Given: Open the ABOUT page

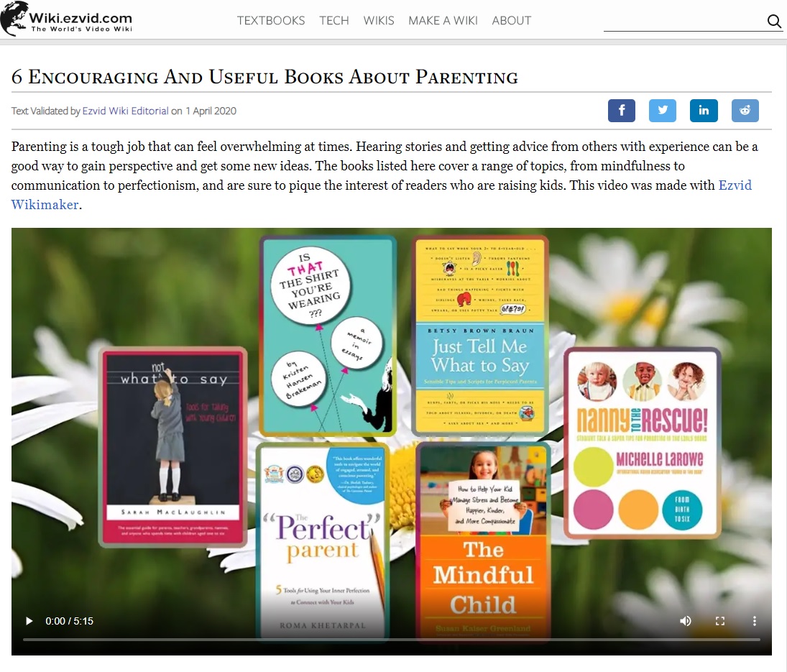Looking at the screenshot, I should (x=512, y=21).
